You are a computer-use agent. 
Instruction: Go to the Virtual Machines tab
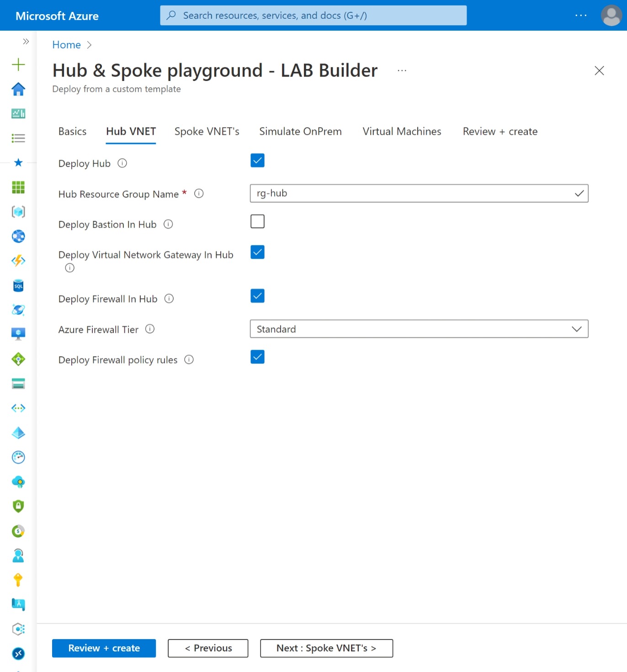402,132
